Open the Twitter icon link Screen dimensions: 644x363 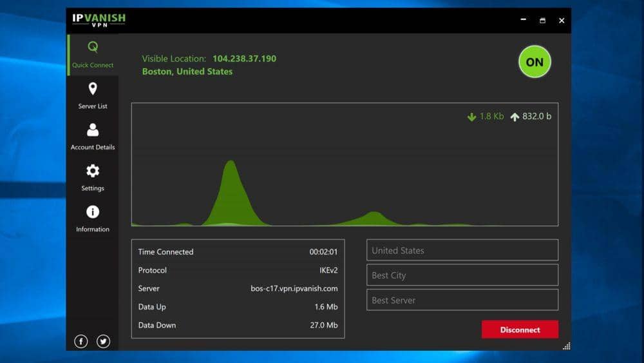pos(104,342)
